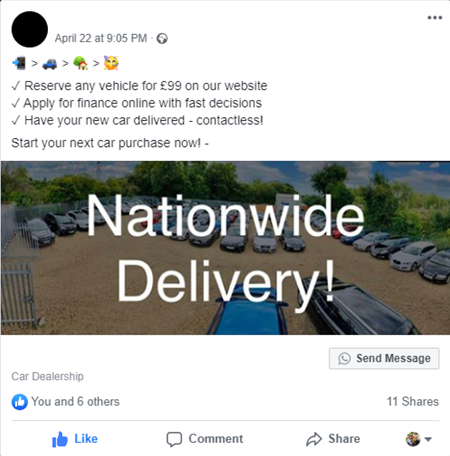This screenshot has height=456, width=450.
Task: Expand the post-as profile selector arrow
Action: click(428, 439)
